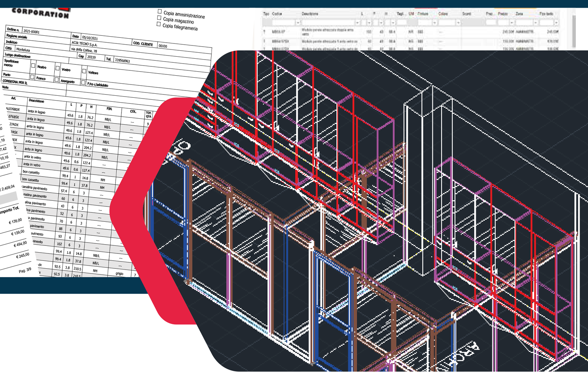The height and width of the screenshot is (379, 588).
Task: Open the Codice column filter dropdown
Action: (298, 23)
